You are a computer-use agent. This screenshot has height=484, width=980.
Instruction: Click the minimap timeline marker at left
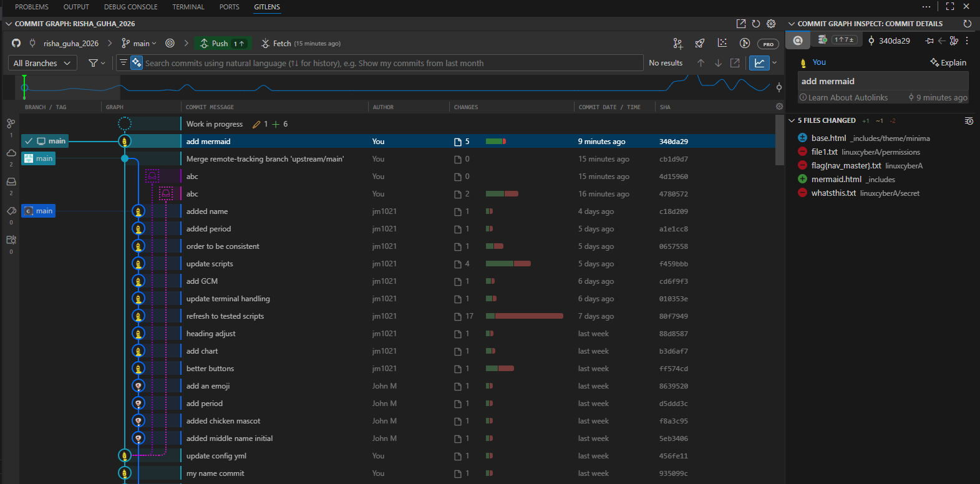coord(24,87)
